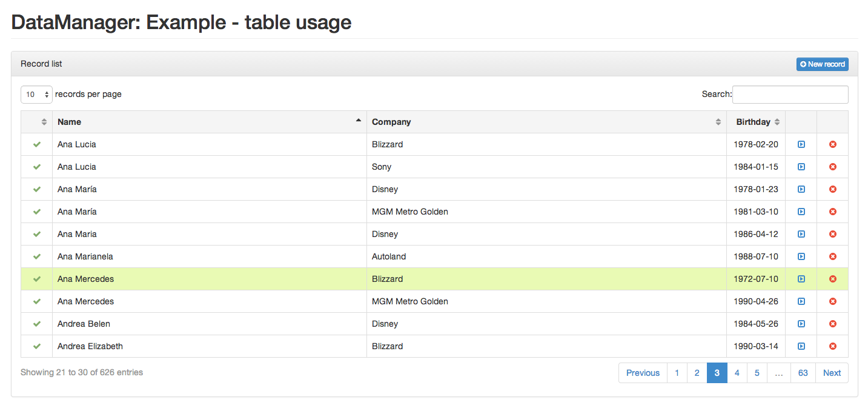Open view icon for Andrea Elizabeth

pos(801,346)
